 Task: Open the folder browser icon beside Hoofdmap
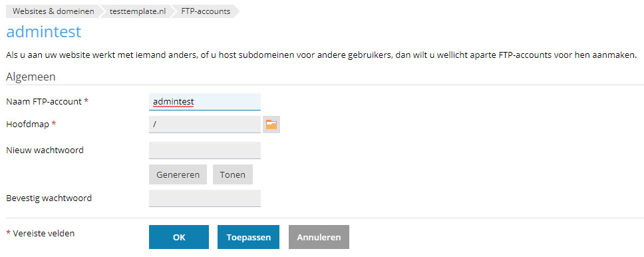[271, 125]
